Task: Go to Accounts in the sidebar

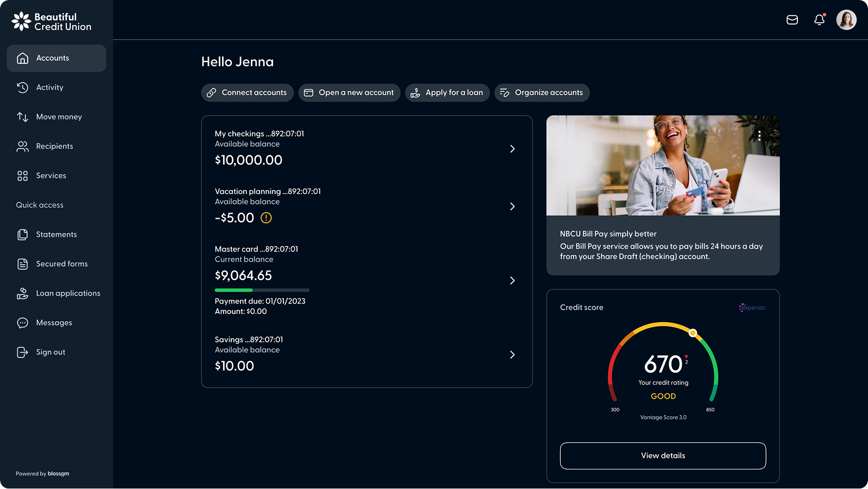Action: [x=56, y=58]
